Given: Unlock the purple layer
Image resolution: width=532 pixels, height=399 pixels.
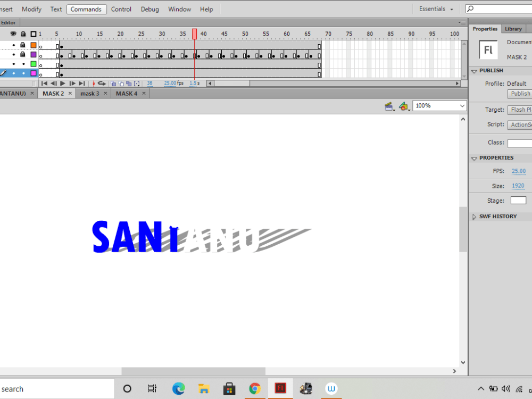Looking at the screenshot, I should [23, 54].
